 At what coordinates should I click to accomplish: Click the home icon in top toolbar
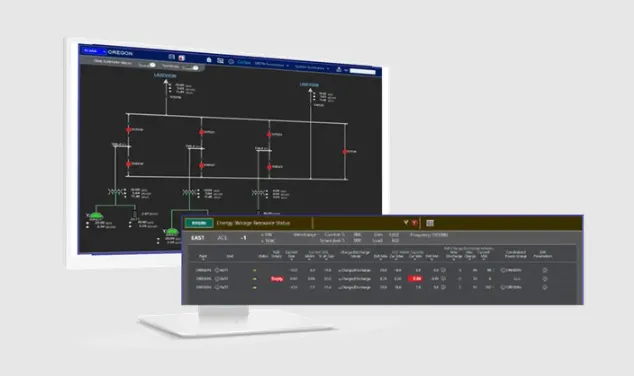[x=209, y=60]
